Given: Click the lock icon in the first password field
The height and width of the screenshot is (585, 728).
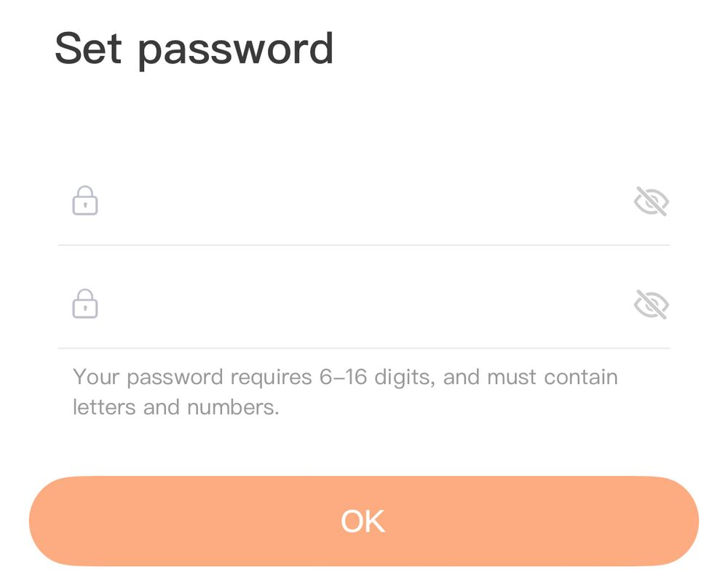Looking at the screenshot, I should (84, 201).
